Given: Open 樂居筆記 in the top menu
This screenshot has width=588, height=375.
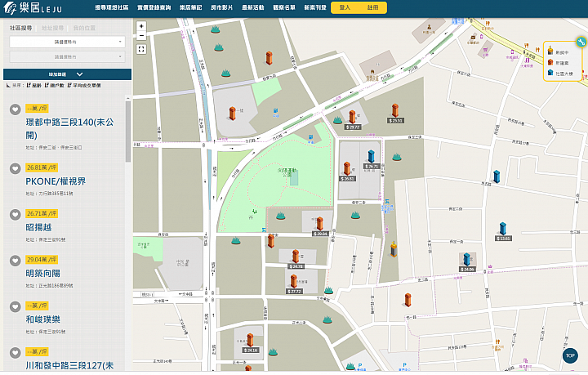Looking at the screenshot, I should [191, 7].
